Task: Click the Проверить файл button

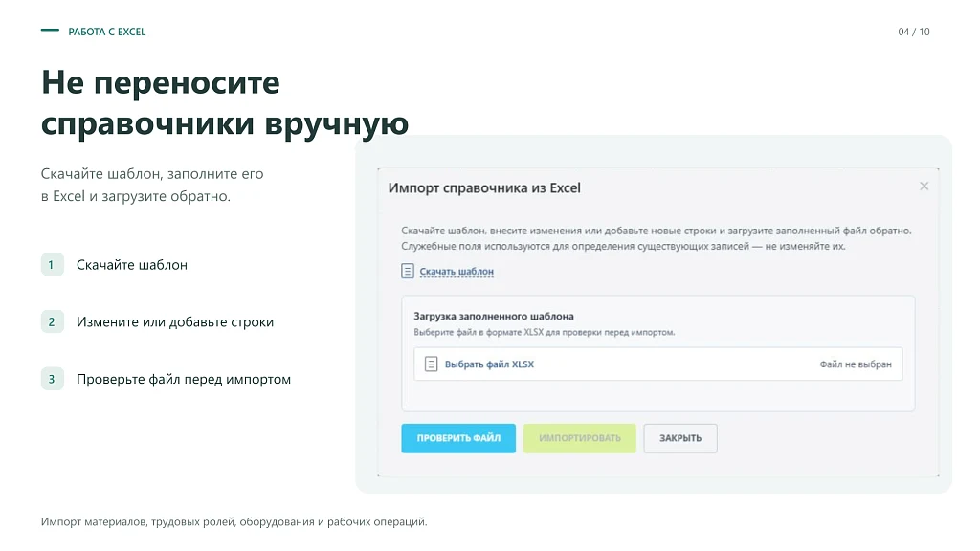Action: 458,438
